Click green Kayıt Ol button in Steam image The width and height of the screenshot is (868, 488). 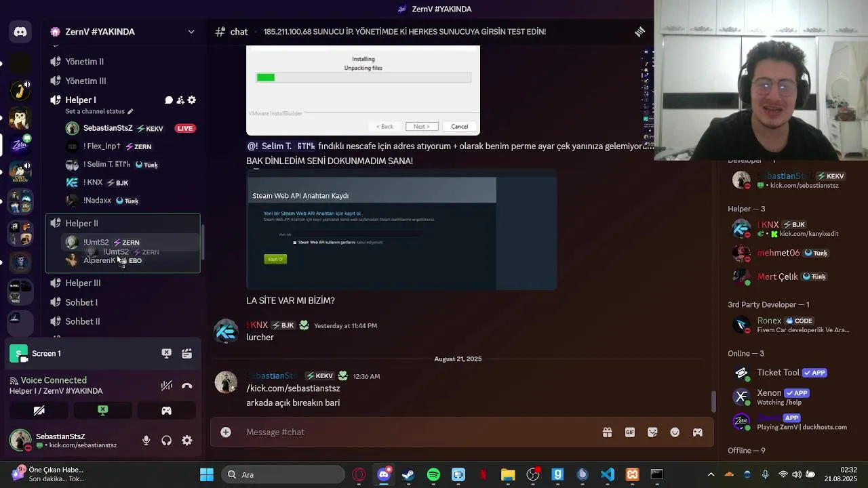tap(275, 259)
